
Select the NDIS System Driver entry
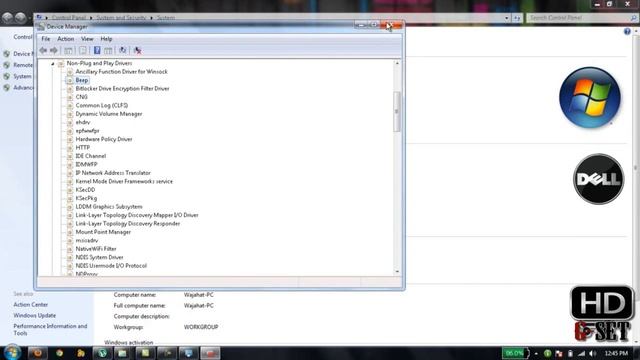[x=99, y=258]
